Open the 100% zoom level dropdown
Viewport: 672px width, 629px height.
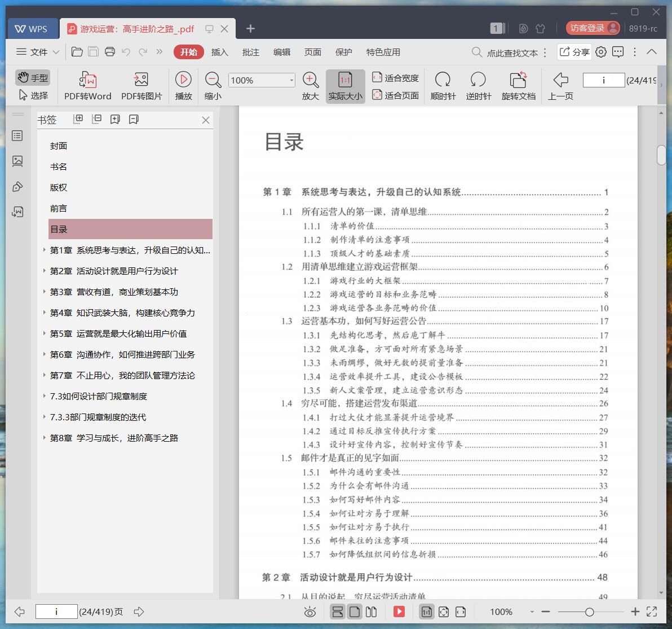point(291,80)
